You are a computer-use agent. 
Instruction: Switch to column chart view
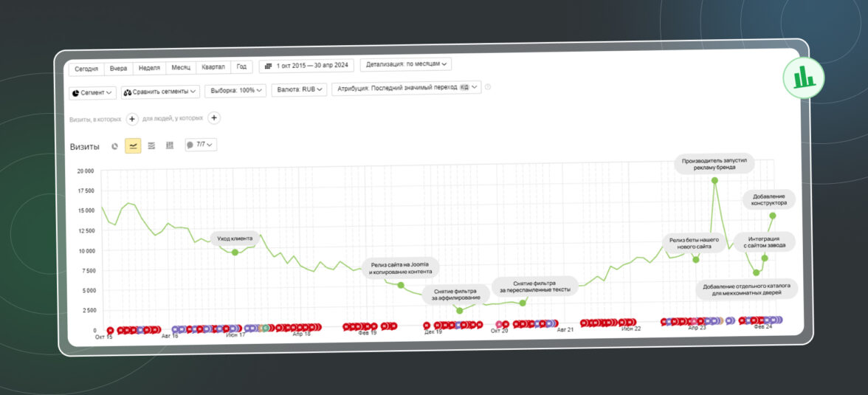(170, 145)
